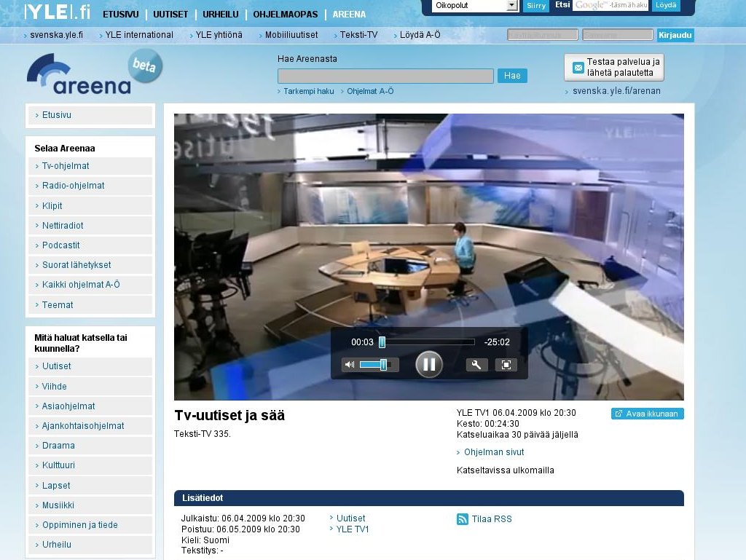746x560 pixels.
Task: Open Avaa ikkunaan popup button
Action: 647,414
